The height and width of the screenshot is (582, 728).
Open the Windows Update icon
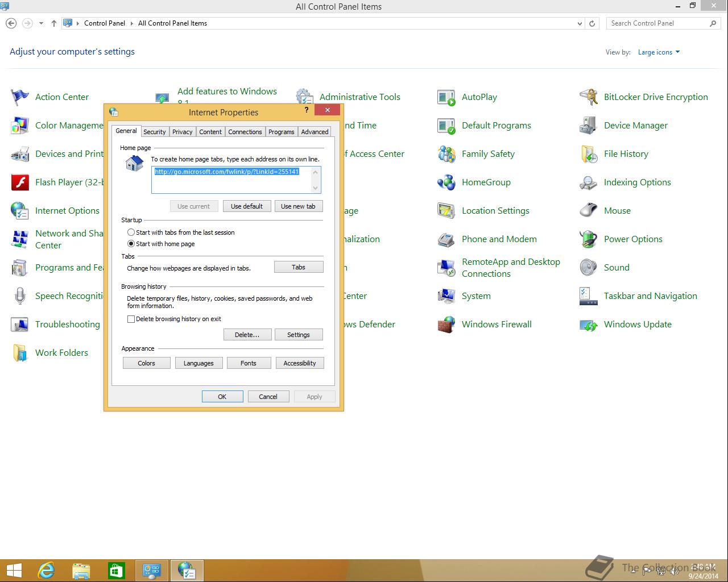pos(589,325)
